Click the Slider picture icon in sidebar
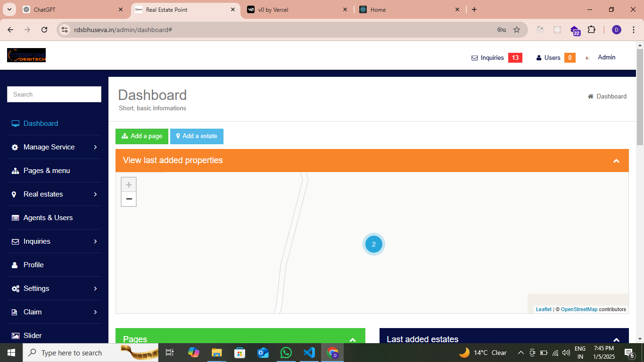This screenshot has height=362, width=644. pyautogui.click(x=15, y=336)
